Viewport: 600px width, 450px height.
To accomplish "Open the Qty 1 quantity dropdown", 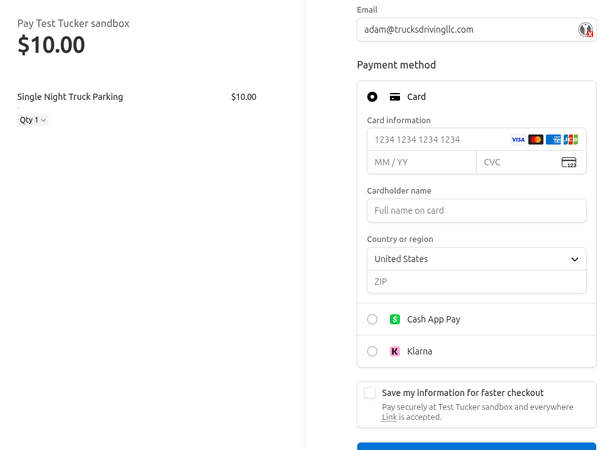I will [x=33, y=120].
